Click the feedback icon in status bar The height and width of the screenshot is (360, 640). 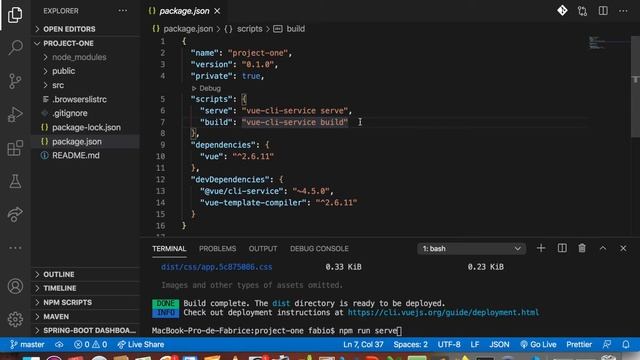click(607, 344)
